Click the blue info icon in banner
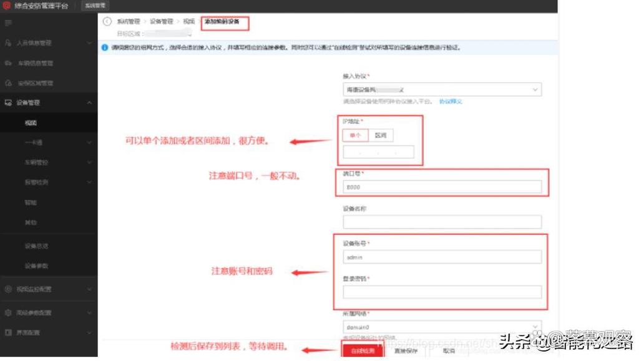 click(105, 47)
